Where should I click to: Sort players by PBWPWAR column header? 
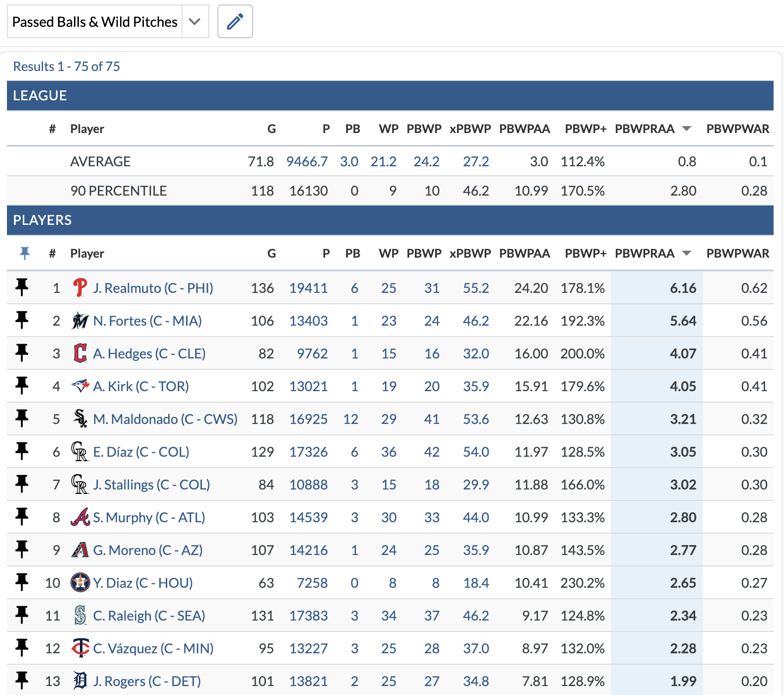[x=737, y=253]
